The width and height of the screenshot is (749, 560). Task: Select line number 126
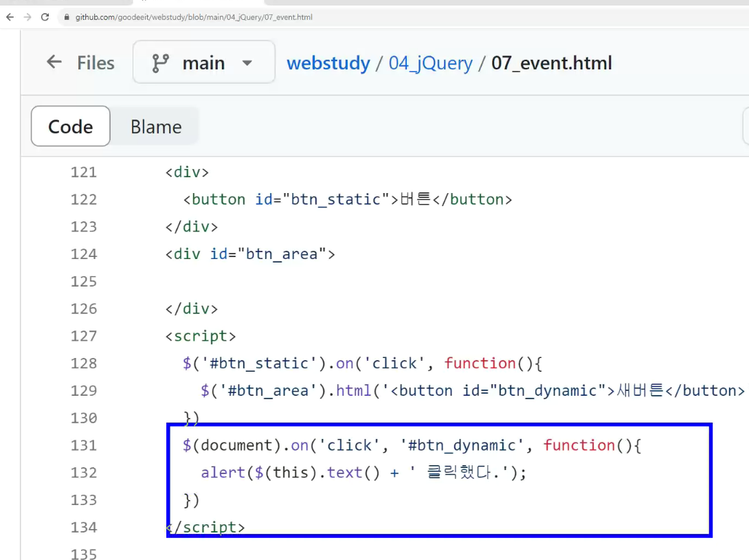tap(84, 309)
